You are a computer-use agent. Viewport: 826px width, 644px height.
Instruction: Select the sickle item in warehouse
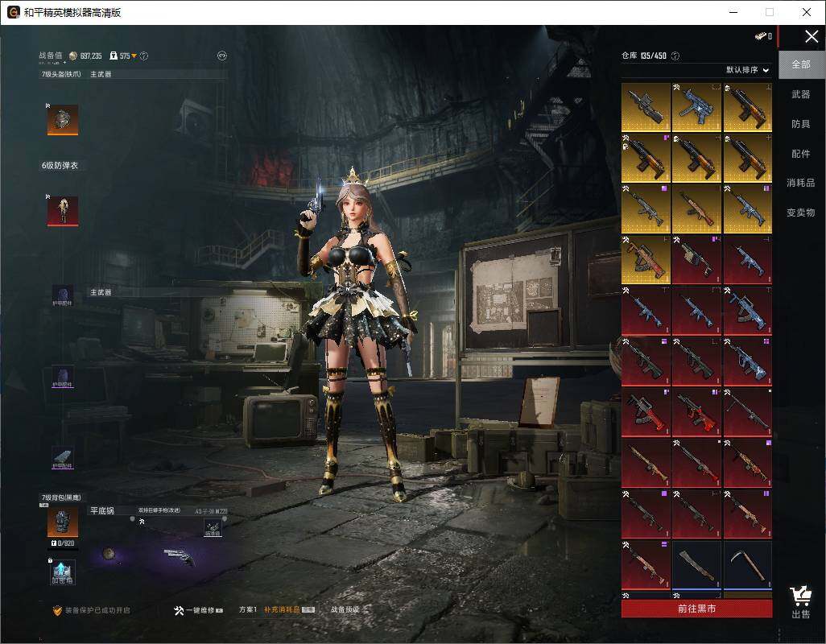[x=748, y=566]
